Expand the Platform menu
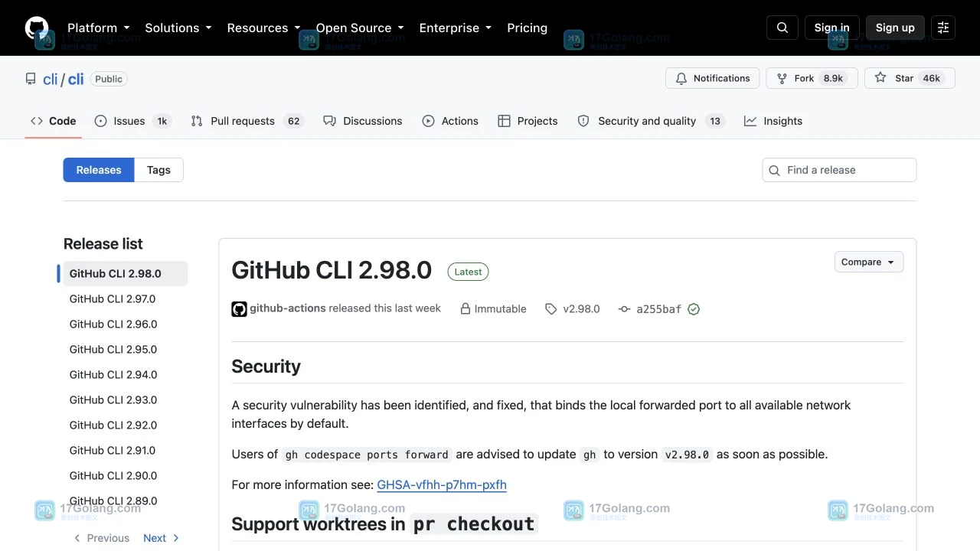 pyautogui.click(x=99, y=28)
